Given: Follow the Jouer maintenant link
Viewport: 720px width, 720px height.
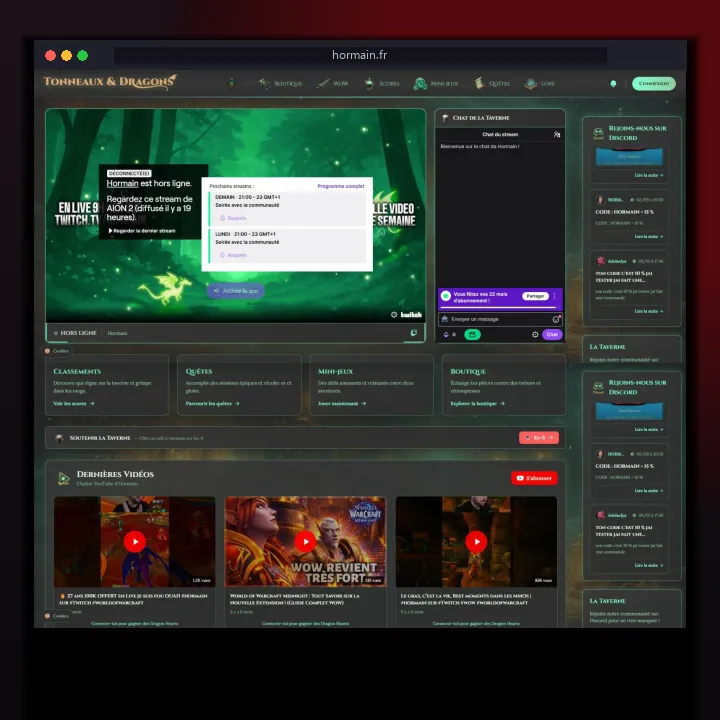Looking at the screenshot, I should [342, 403].
